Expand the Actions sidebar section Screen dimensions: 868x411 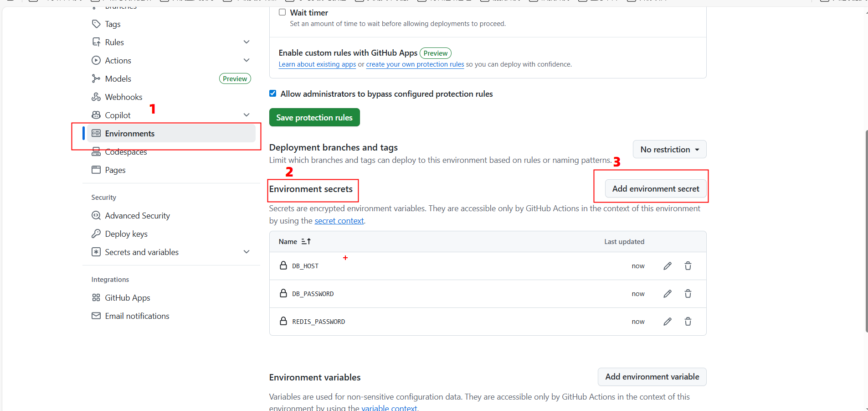coord(247,60)
